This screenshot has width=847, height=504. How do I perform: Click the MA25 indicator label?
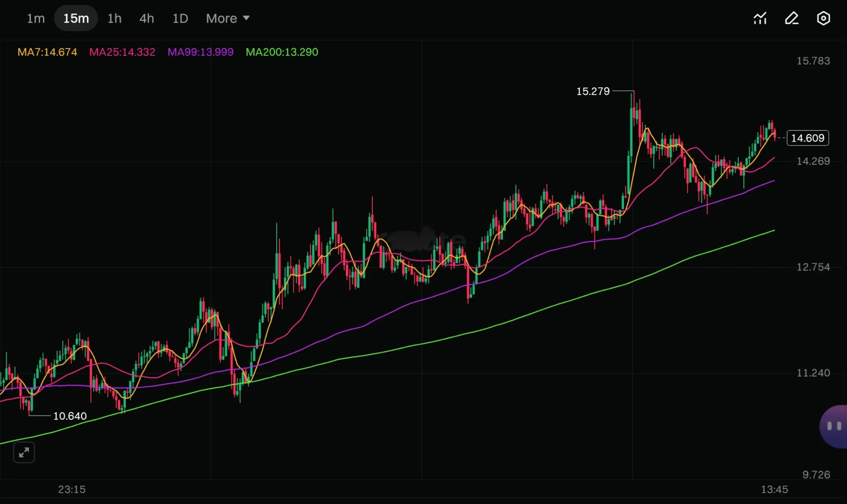pos(122,52)
